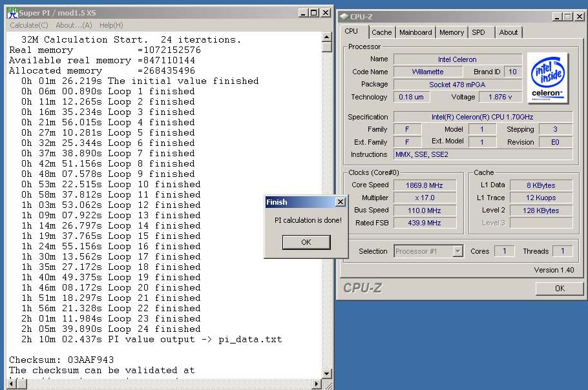The height and width of the screenshot is (390, 588).
Task: Minimize the Super PI window
Action: pyautogui.click(x=304, y=13)
